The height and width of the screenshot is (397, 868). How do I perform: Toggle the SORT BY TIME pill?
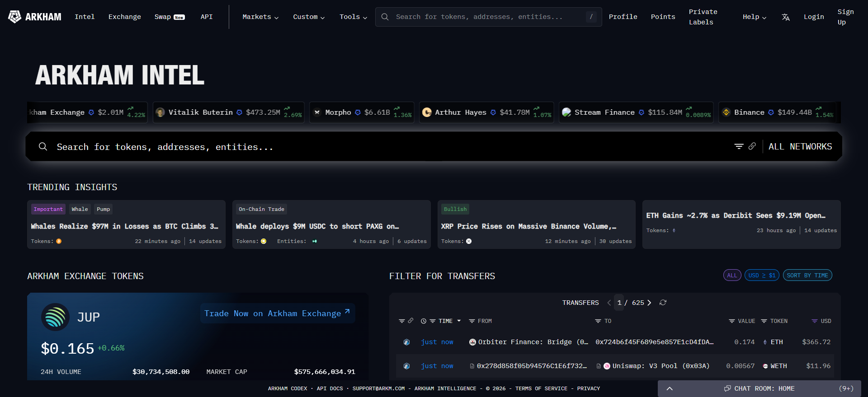(807, 275)
